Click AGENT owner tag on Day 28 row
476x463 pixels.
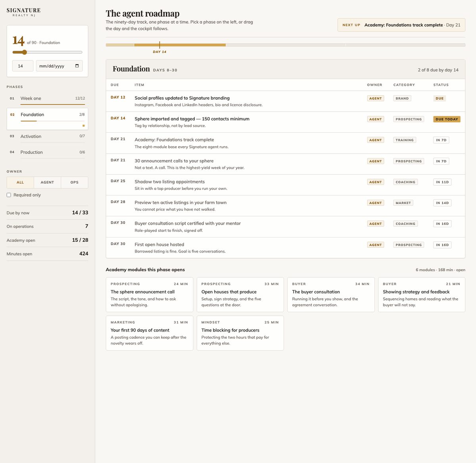click(375, 203)
